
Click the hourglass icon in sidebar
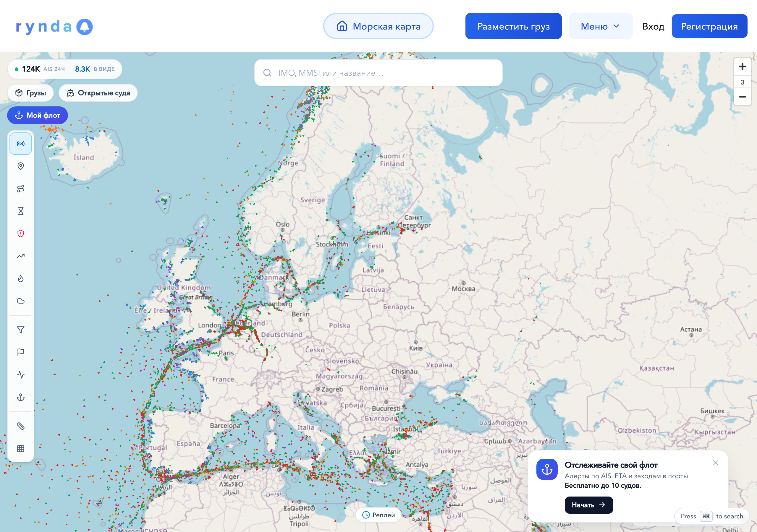[x=20, y=211]
